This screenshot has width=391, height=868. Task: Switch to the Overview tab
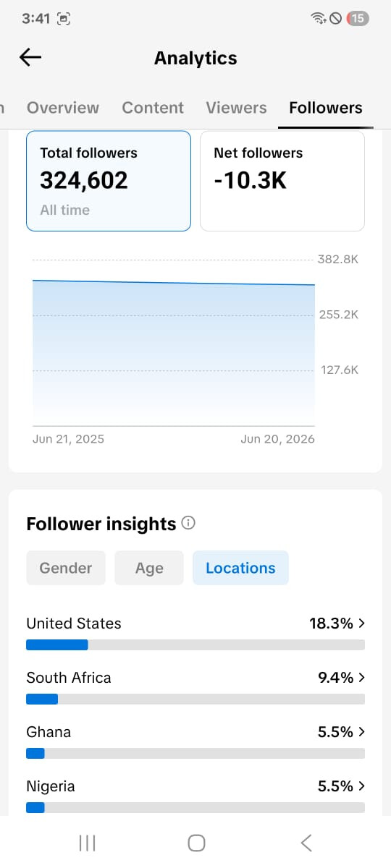[63, 108]
